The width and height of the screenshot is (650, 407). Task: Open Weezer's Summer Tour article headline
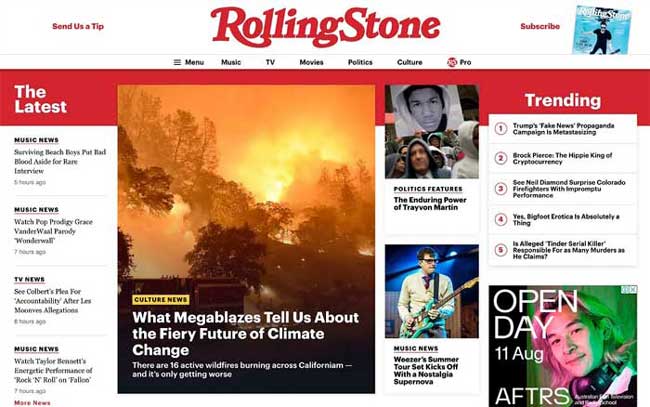coord(426,371)
